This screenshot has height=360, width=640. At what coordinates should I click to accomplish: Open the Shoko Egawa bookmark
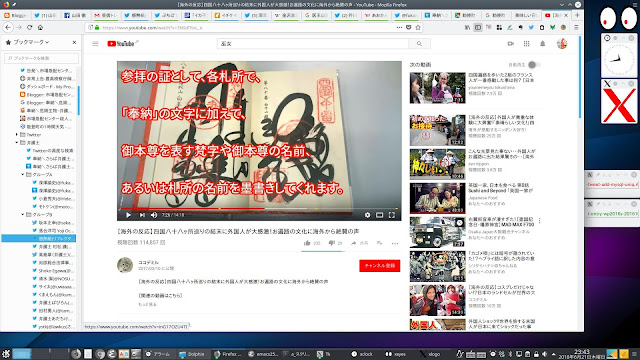click(53, 271)
